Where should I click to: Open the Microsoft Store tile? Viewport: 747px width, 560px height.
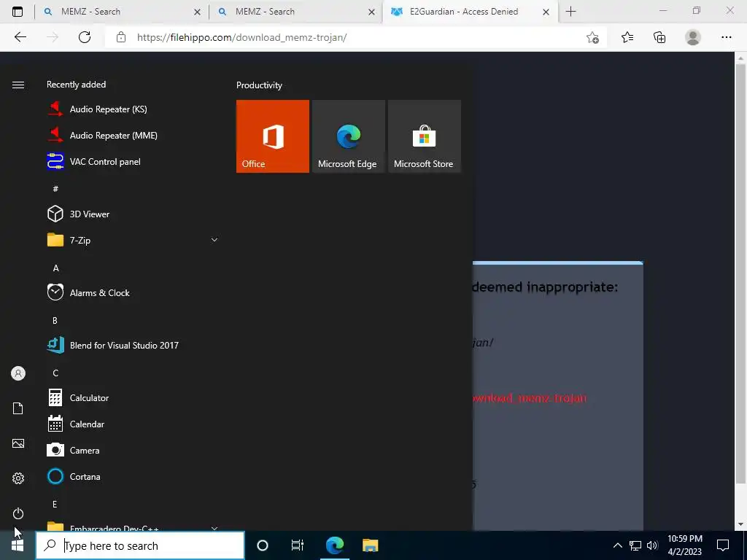tap(424, 136)
